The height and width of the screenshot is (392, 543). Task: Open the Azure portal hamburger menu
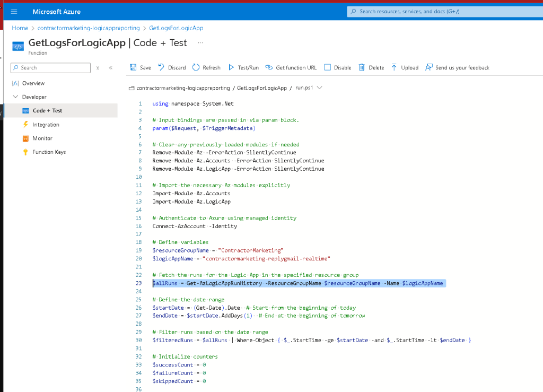point(14,12)
